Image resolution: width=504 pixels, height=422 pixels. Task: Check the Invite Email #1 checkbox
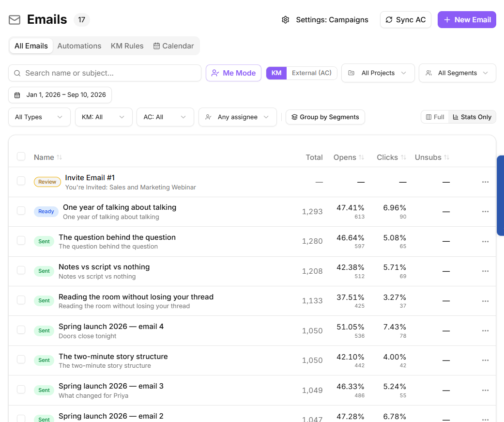tap(21, 181)
